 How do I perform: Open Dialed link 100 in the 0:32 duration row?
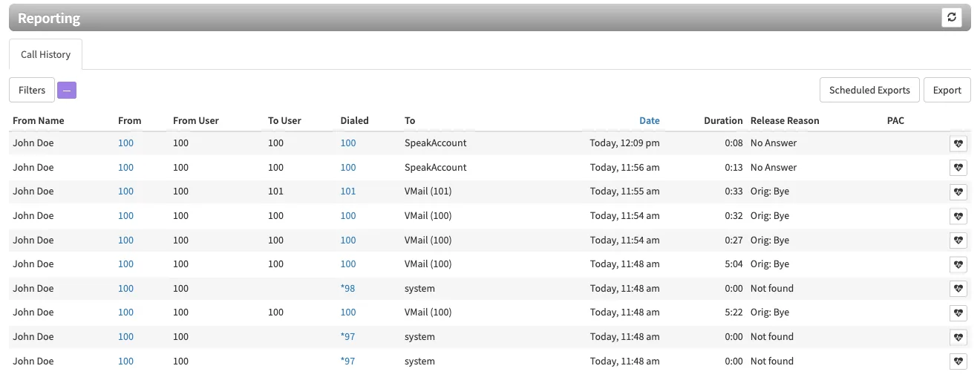(348, 215)
